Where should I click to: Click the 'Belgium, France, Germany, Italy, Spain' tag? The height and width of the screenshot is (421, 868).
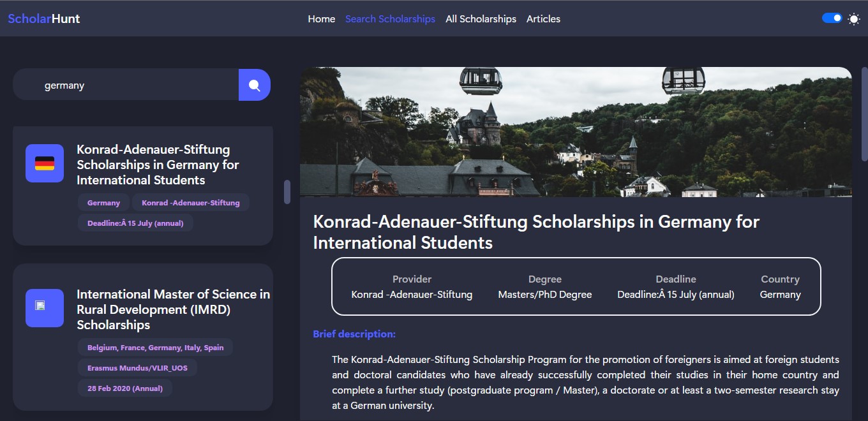pyautogui.click(x=155, y=348)
